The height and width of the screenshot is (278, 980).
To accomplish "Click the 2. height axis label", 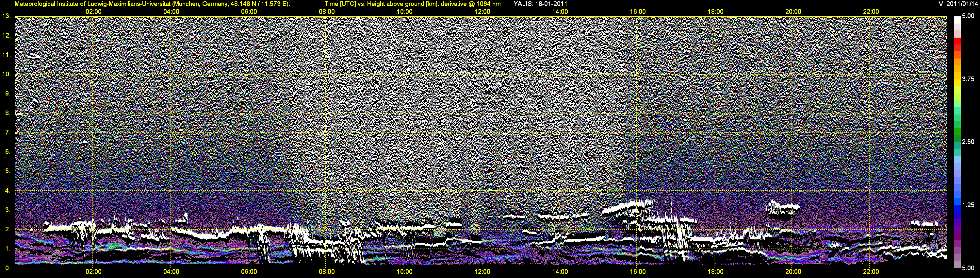I will point(8,229).
